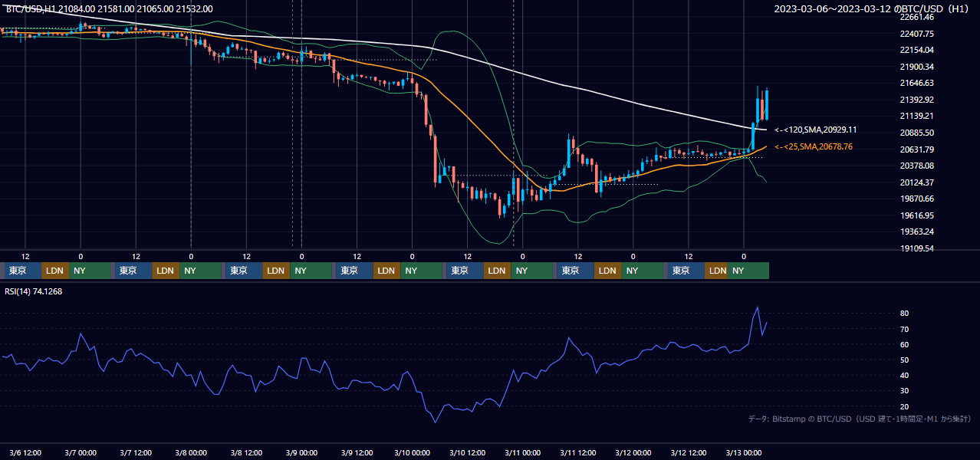Image resolution: width=980 pixels, height=460 pixels.
Task: Click the 3/12 00:00 time label
Action: pos(633,452)
